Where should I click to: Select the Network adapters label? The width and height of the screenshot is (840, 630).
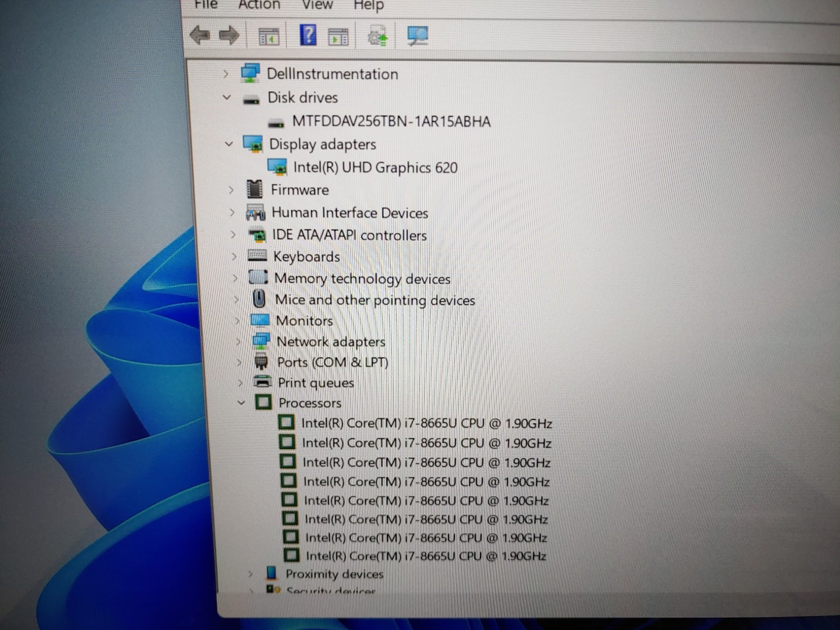click(331, 342)
